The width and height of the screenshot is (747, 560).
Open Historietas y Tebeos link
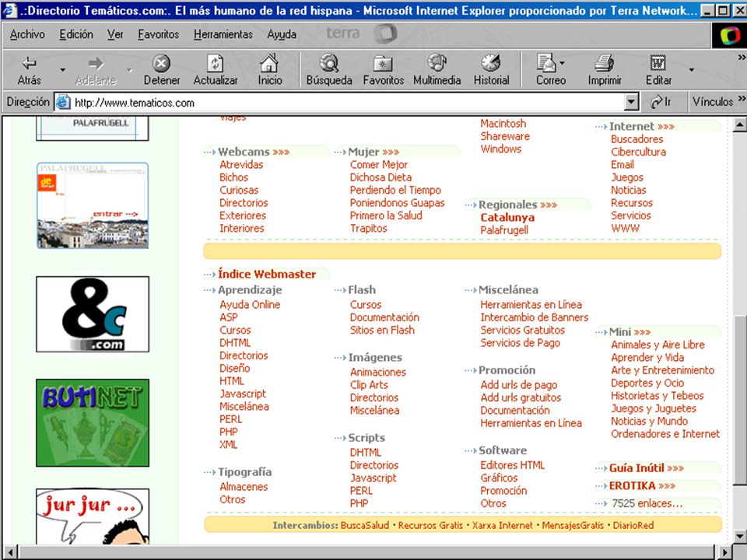click(x=657, y=396)
